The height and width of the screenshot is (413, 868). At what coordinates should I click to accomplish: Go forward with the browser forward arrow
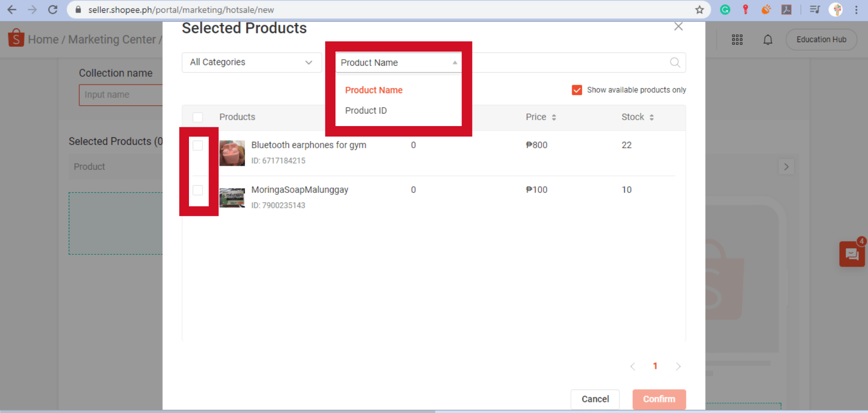(32, 9)
